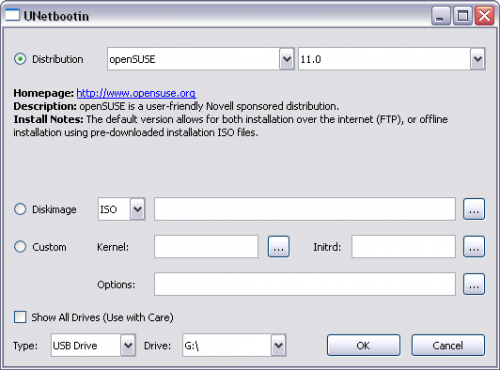Browse for a disk image file
Screen dimensions: 500x370
(x=474, y=209)
